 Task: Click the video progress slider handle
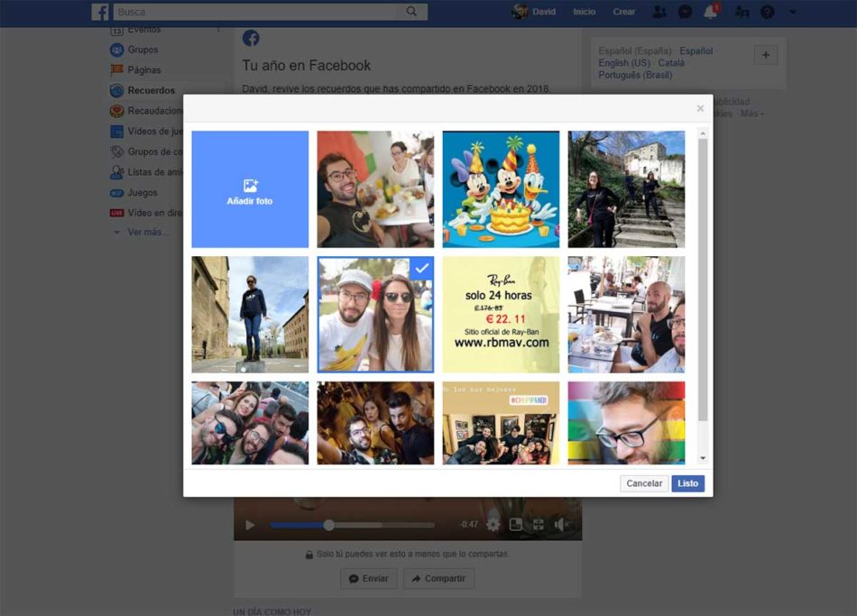tap(329, 525)
